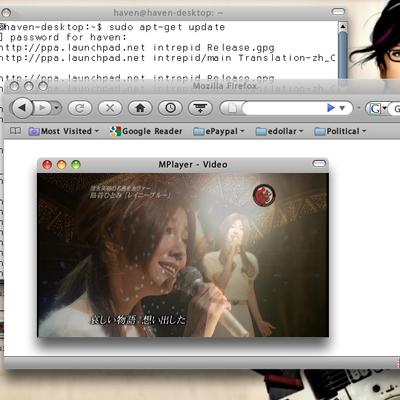The height and width of the screenshot is (400, 400).
Task: Click the blue Go arrow
Action: [331, 108]
